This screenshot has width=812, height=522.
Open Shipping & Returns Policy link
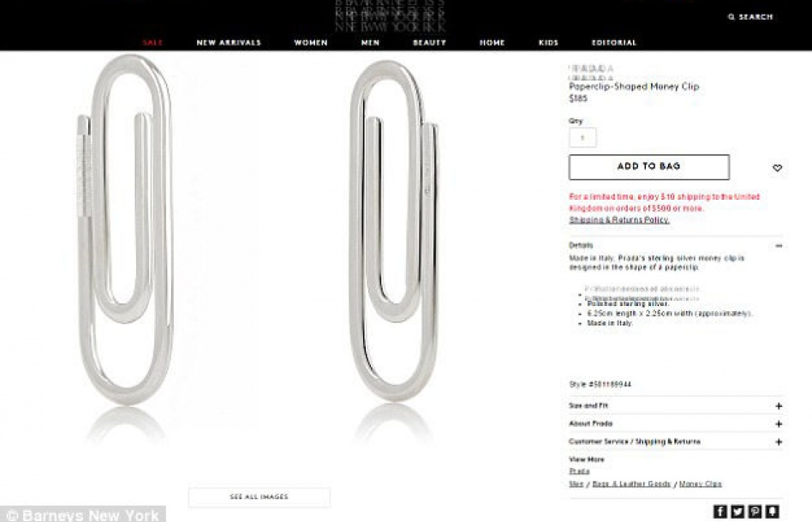click(x=619, y=219)
